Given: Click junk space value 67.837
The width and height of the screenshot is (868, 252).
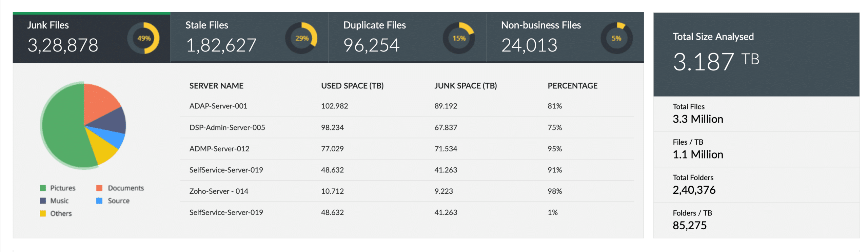Looking at the screenshot, I should [446, 127].
